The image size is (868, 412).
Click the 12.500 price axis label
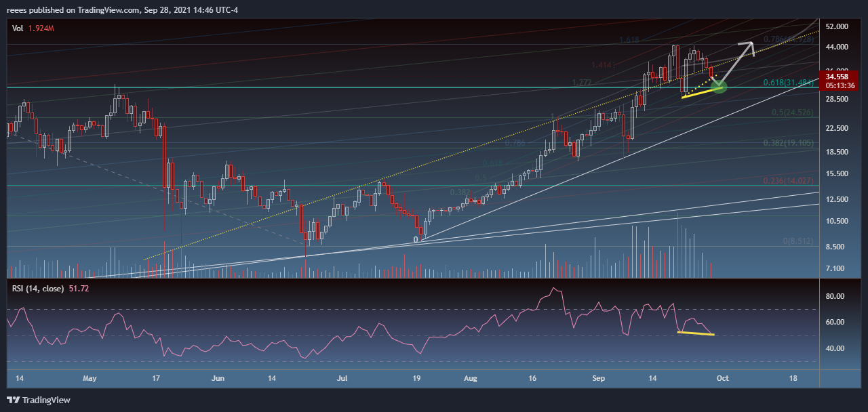pyautogui.click(x=838, y=199)
